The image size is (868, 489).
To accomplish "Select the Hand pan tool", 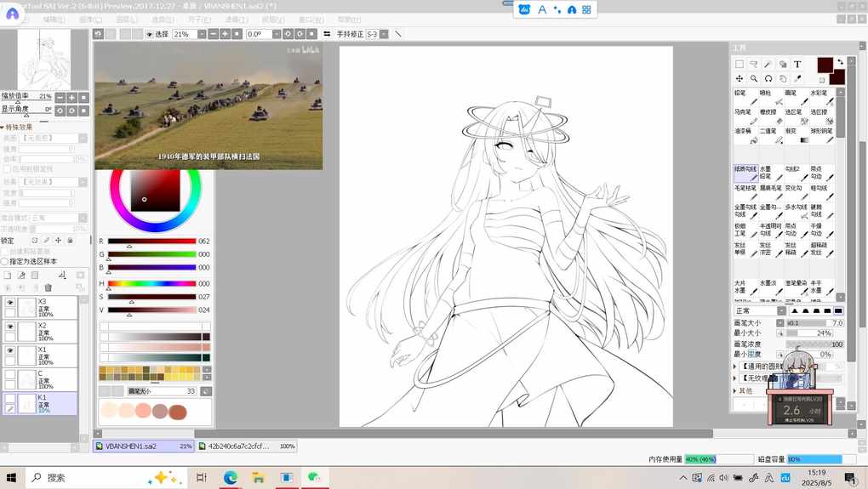I will [x=783, y=78].
